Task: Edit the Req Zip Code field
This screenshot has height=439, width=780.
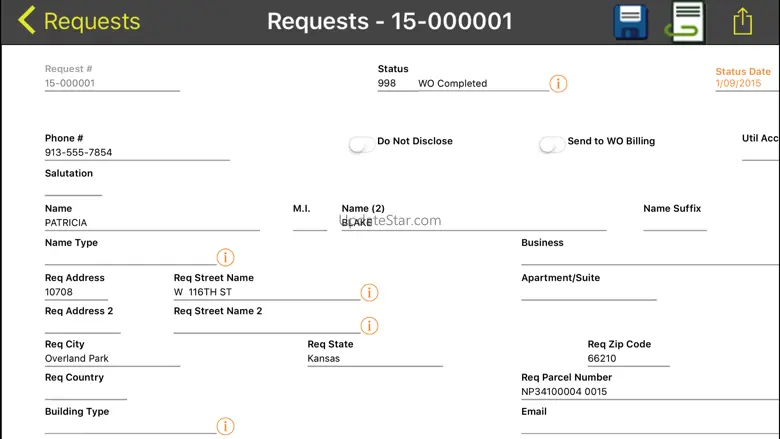Action: click(x=628, y=359)
